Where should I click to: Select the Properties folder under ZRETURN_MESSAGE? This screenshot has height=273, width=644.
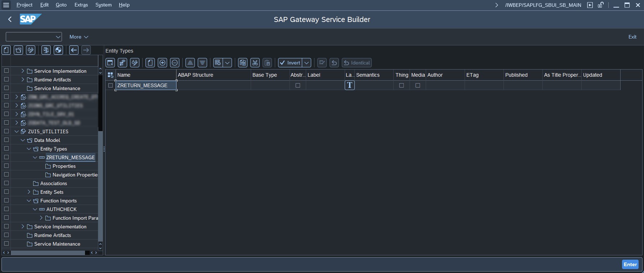click(x=64, y=166)
